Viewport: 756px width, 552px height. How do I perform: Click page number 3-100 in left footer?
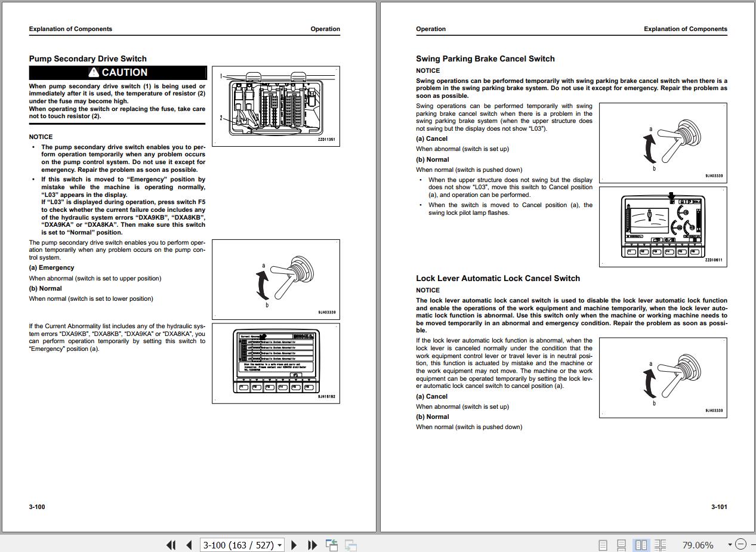[37, 507]
